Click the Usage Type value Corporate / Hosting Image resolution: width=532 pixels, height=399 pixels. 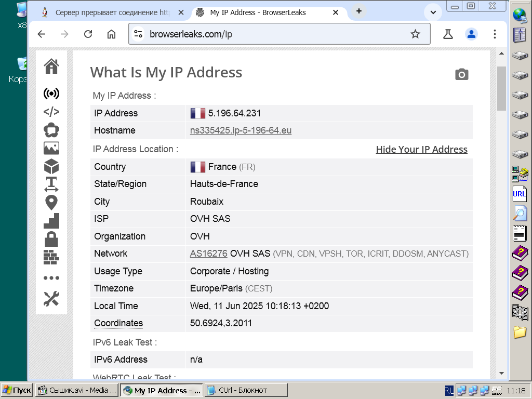coord(229,271)
